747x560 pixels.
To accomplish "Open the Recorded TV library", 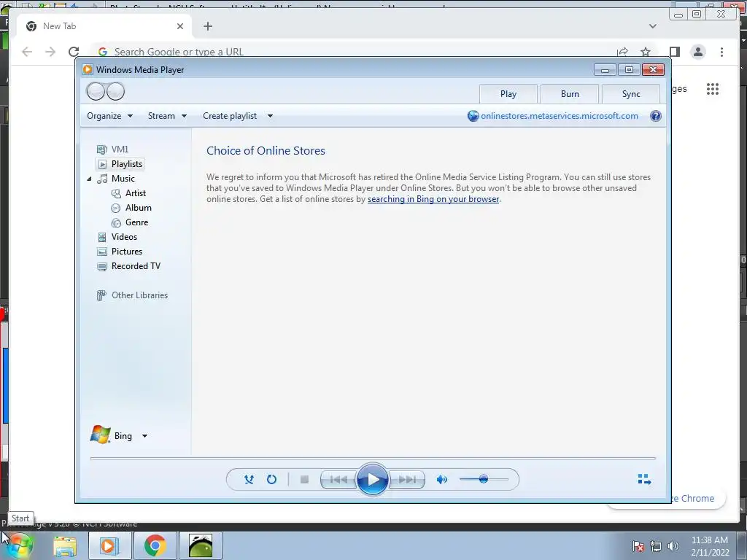I will click(136, 266).
